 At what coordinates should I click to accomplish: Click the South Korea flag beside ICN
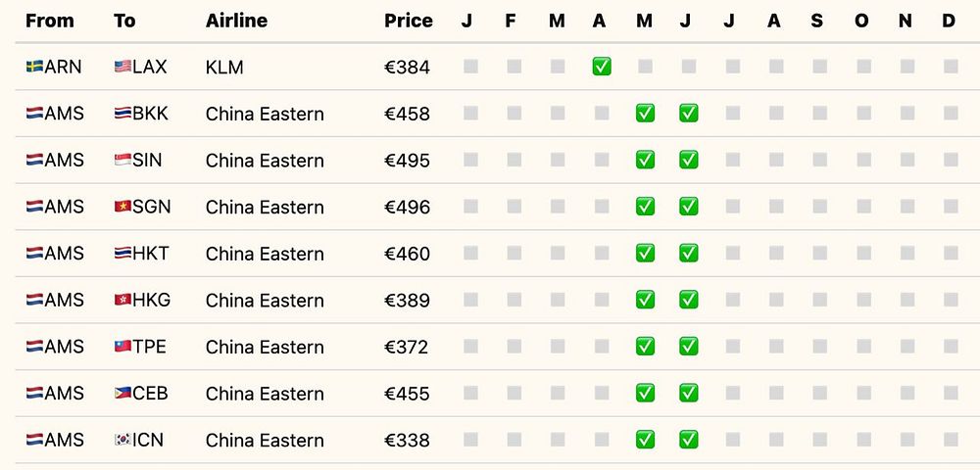pos(123,440)
